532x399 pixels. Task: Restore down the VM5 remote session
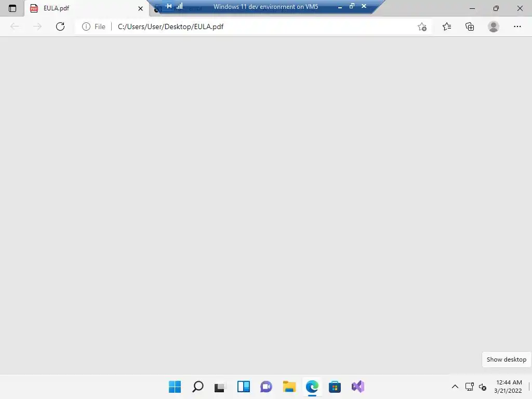(352, 6)
